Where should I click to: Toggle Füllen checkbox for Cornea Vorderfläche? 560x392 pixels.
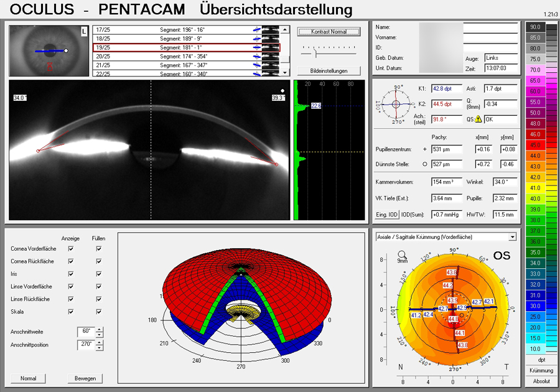click(x=98, y=248)
